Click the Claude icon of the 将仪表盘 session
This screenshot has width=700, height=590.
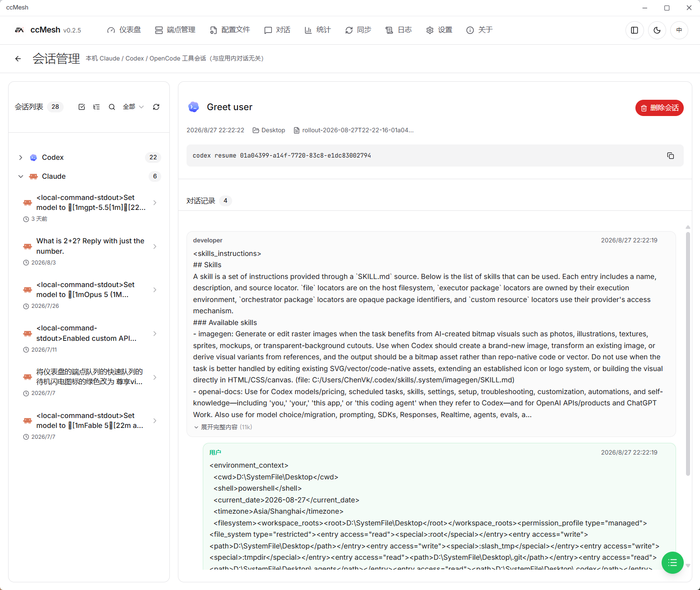[28, 377]
